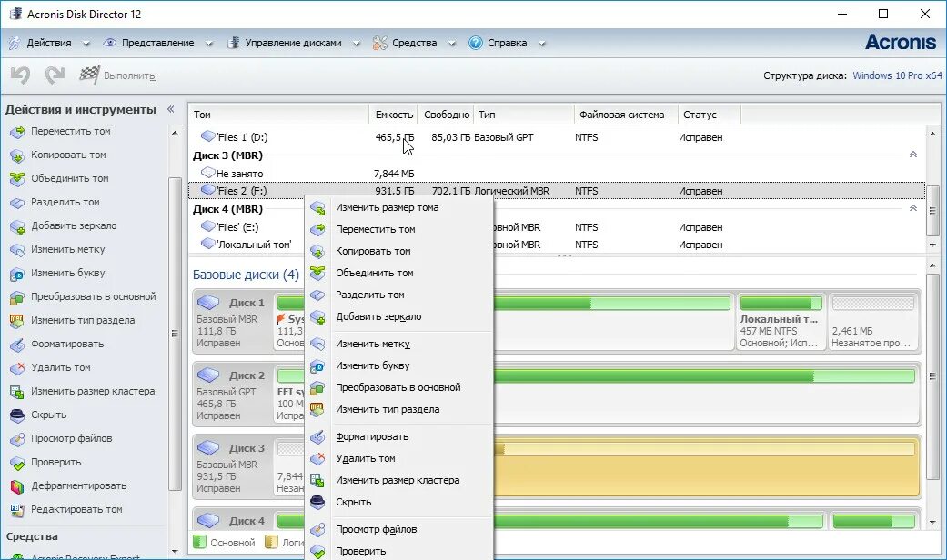
Task: Click Format icon in left sidebar
Action: 17,344
